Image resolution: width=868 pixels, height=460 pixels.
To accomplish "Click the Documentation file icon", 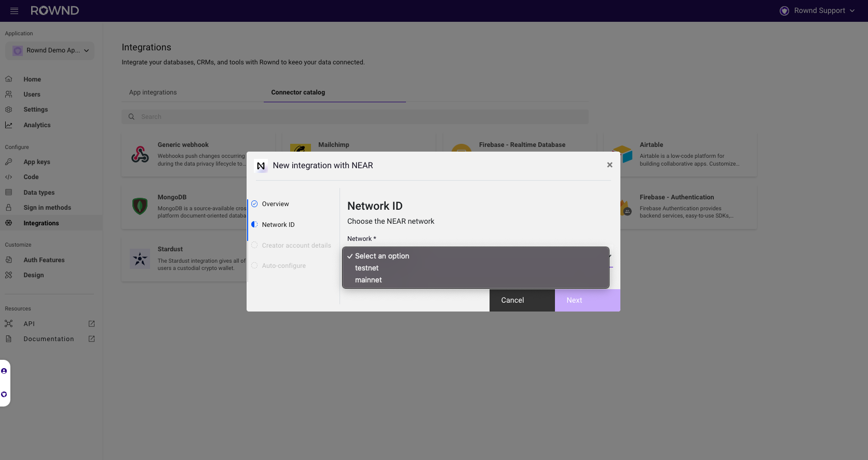I will pos(8,339).
